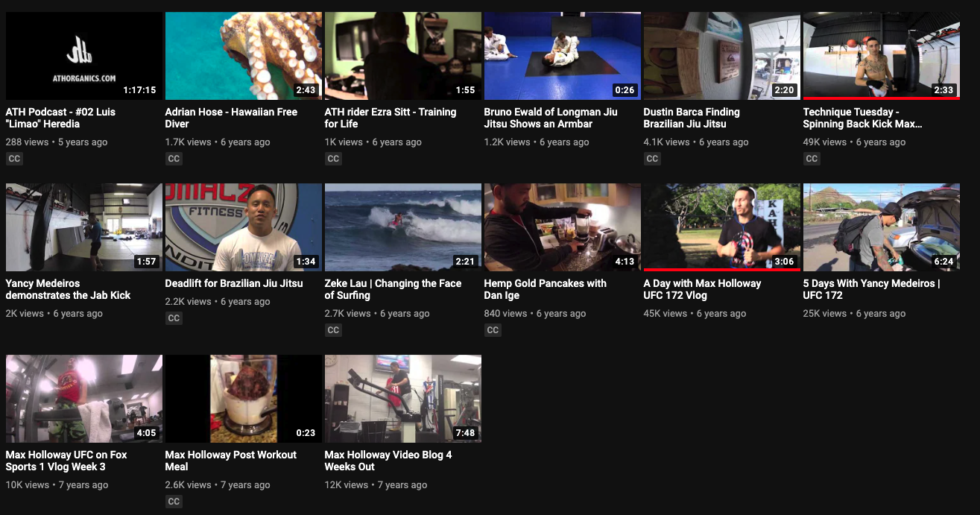Click title 'Max Holloway Video Blog 4 Weeks Out'

point(388,461)
